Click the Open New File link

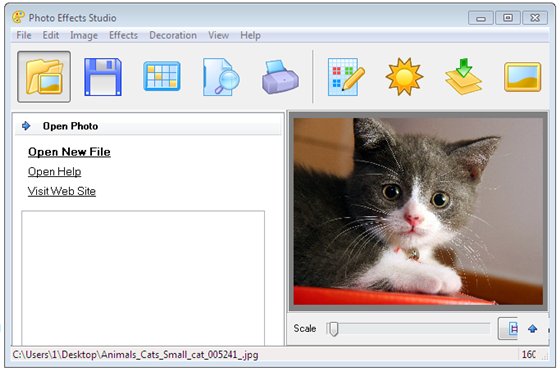pyautogui.click(x=69, y=152)
